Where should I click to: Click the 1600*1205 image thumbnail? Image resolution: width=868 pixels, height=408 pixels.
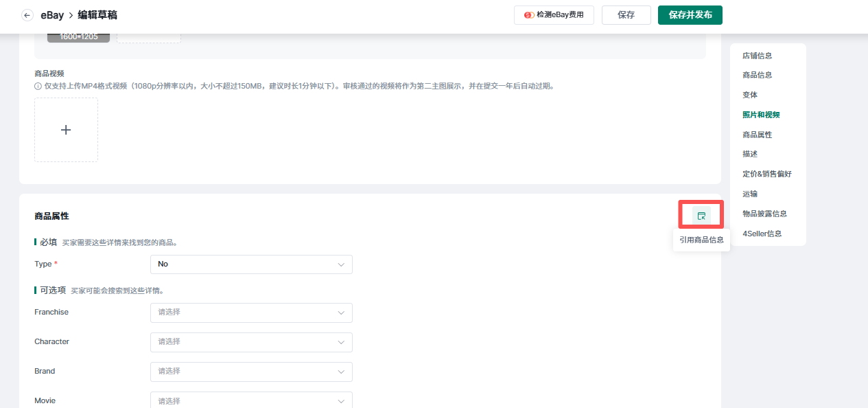coord(78,36)
